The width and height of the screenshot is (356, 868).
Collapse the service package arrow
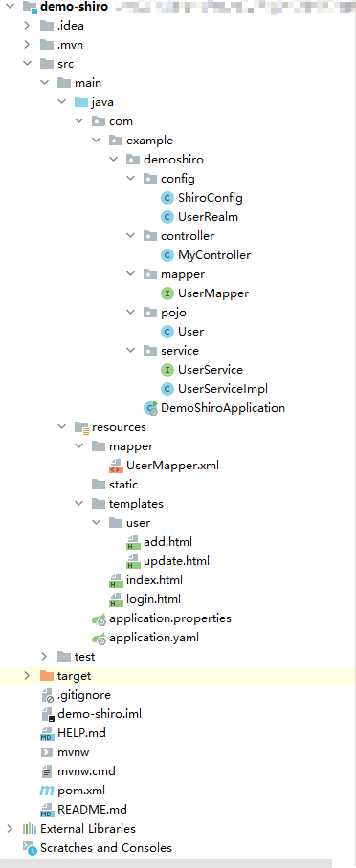130,351
